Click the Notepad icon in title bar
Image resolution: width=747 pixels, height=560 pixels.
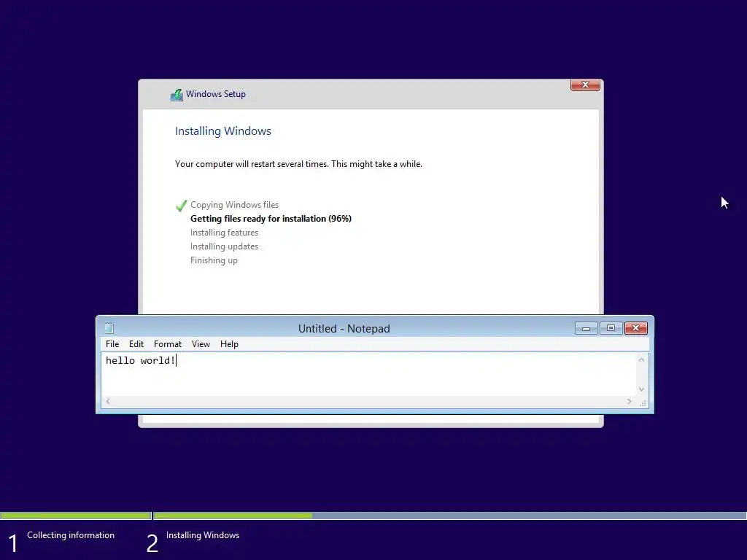pyautogui.click(x=109, y=328)
